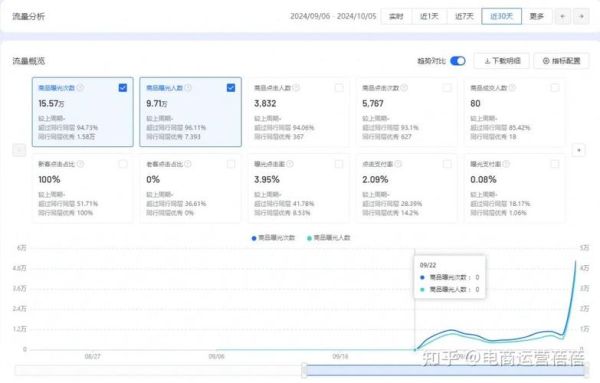Go to the next date period arrow
Image resolution: width=600 pixels, height=383 pixels.
point(581,16)
